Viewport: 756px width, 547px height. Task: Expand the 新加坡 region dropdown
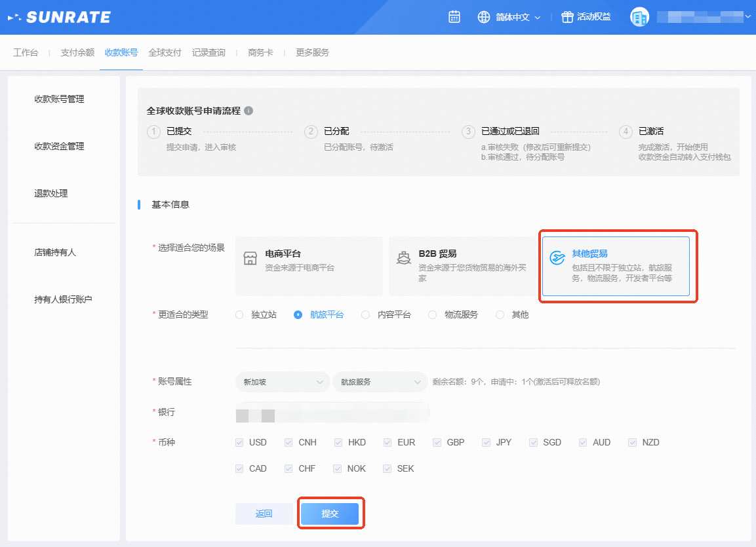click(283, 382)
